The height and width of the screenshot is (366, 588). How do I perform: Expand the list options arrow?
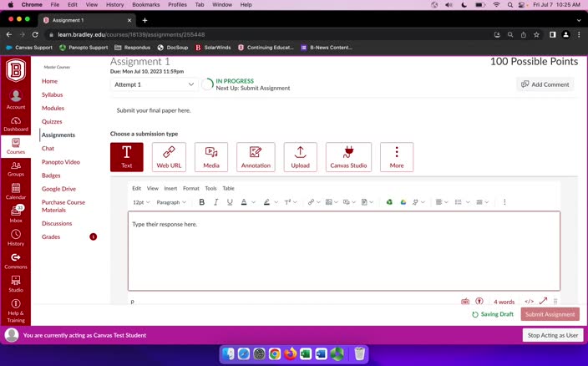pos(468,202)
